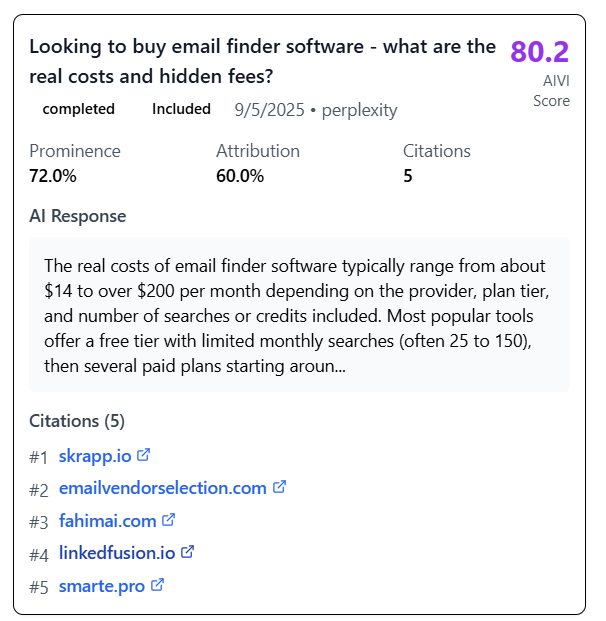Open the external link icon after fahimai.com

[168, 520]
